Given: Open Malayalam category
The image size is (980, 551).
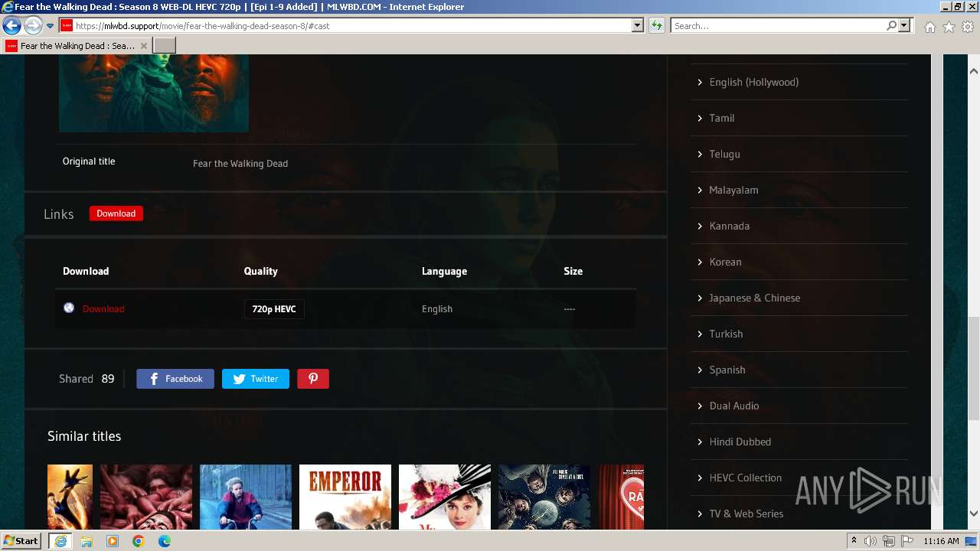Looking at the screenshot, I should (x=733, y=190).
